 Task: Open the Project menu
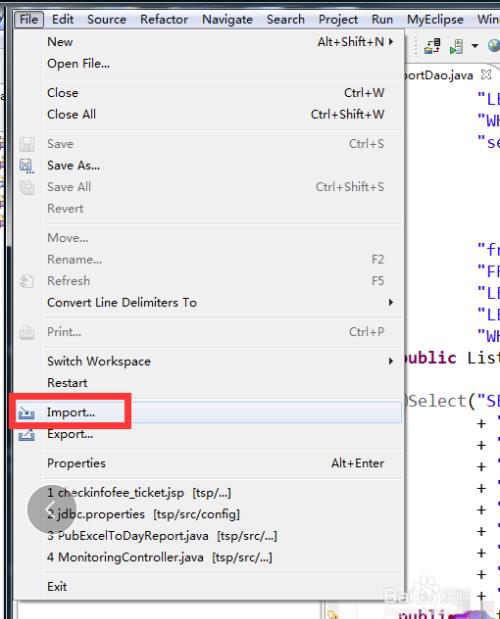tap(338, 19)
